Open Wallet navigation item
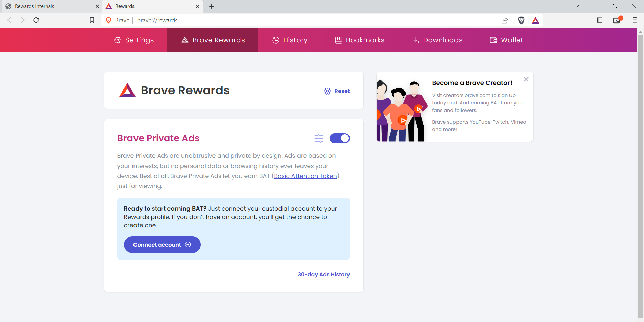 click(x=506, y=40)
